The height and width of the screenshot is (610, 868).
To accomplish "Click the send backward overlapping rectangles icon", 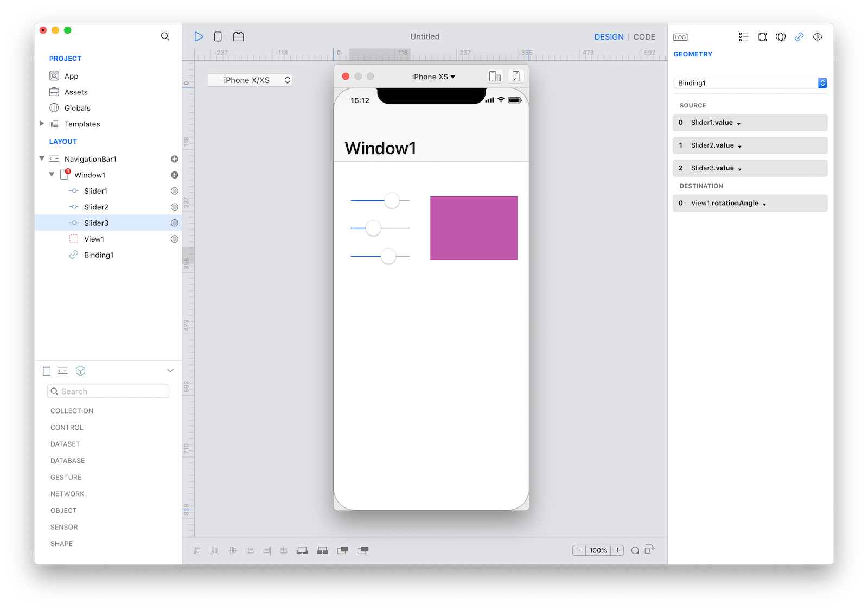I will point(363,550).
